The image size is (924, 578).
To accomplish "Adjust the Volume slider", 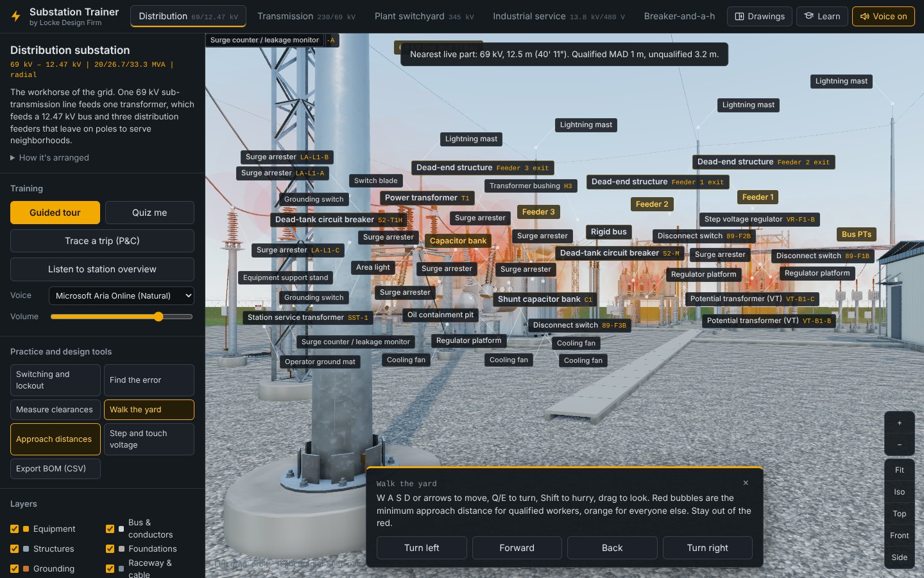I will pyautogui.click(x=121, y=317).
